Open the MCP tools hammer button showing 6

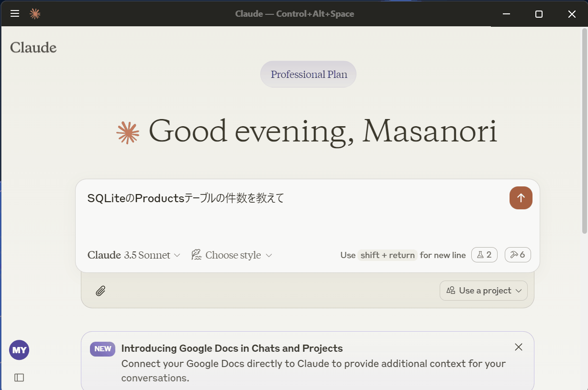[518, 255]
